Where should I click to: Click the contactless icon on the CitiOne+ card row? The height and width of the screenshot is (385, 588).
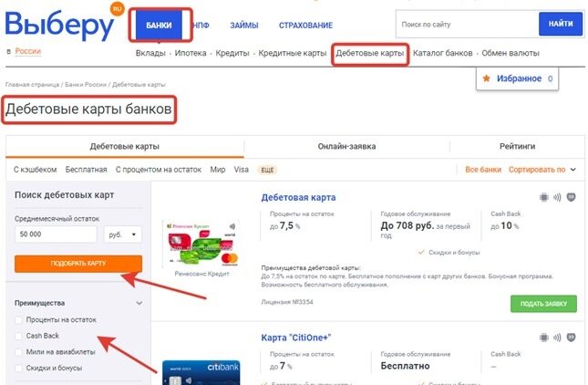click(557, 338)
